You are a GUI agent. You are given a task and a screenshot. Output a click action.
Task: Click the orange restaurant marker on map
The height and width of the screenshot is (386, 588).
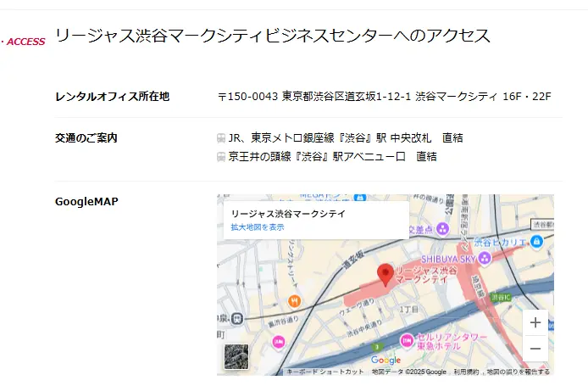point(294,301)
